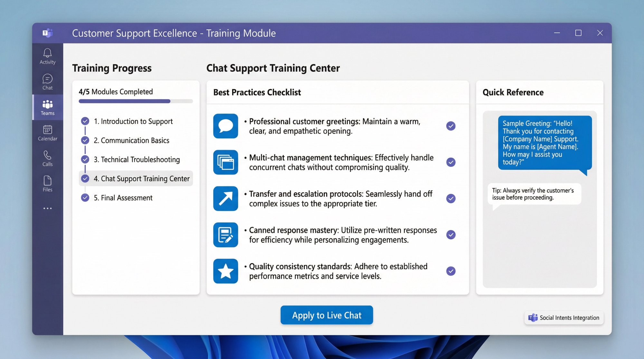The width and height of the screenshot is (644, 359).
Task: Click the transfer and escalation arrow icon
Action: point(225,198)
